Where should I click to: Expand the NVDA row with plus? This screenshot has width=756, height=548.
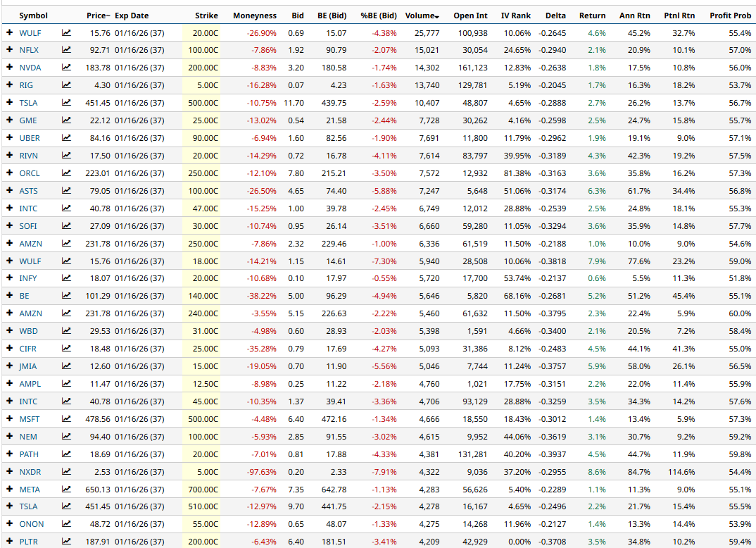(x=9, y=67)
